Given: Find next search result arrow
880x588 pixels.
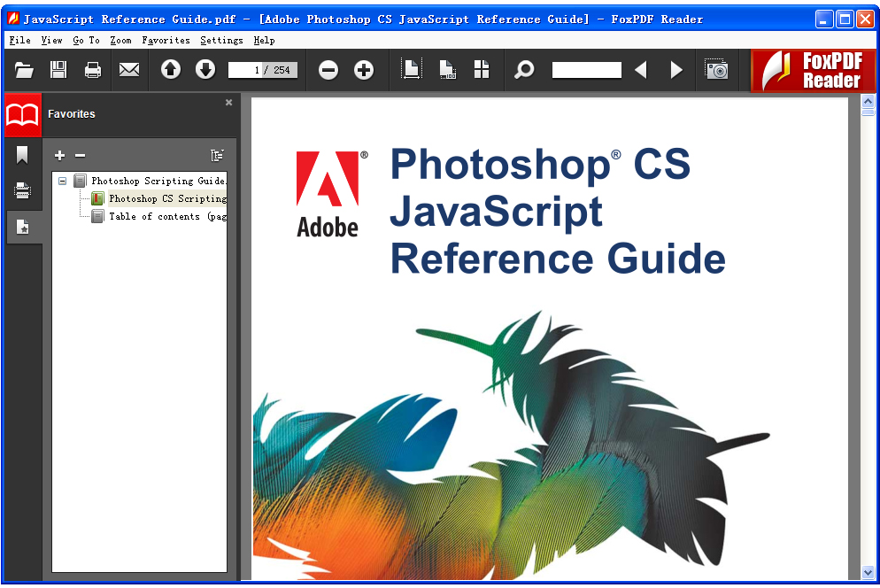Looking at the screenshot, I should click(676, 70).
